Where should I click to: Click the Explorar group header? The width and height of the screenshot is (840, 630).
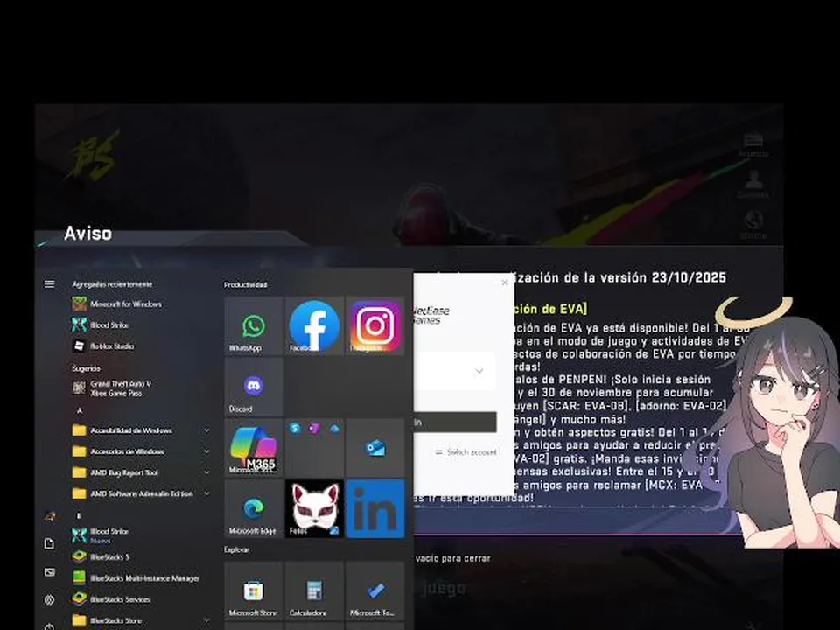[x=237, y=549]
